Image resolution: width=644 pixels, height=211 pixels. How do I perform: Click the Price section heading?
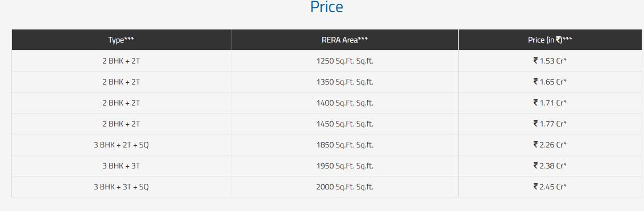(x=326, y=7)
